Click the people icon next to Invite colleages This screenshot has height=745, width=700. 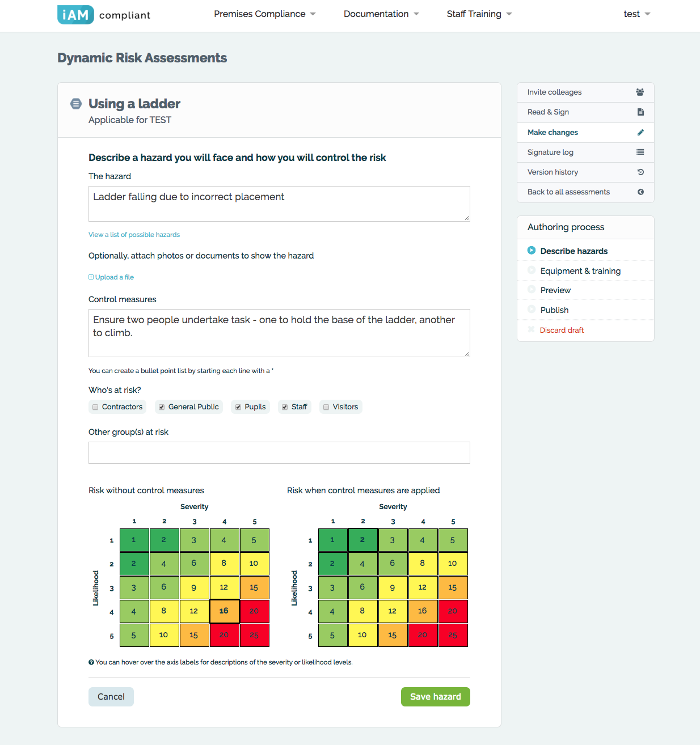coord(639,92)
